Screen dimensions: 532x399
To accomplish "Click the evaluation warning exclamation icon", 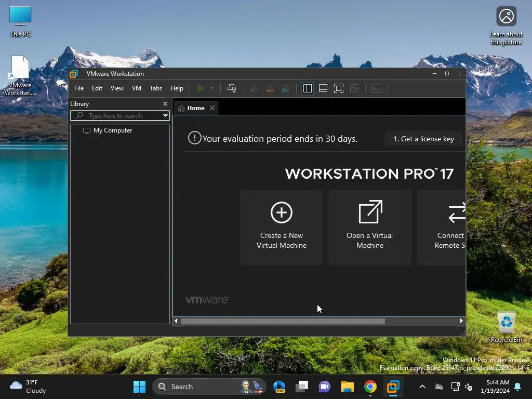I will (195, 138).
